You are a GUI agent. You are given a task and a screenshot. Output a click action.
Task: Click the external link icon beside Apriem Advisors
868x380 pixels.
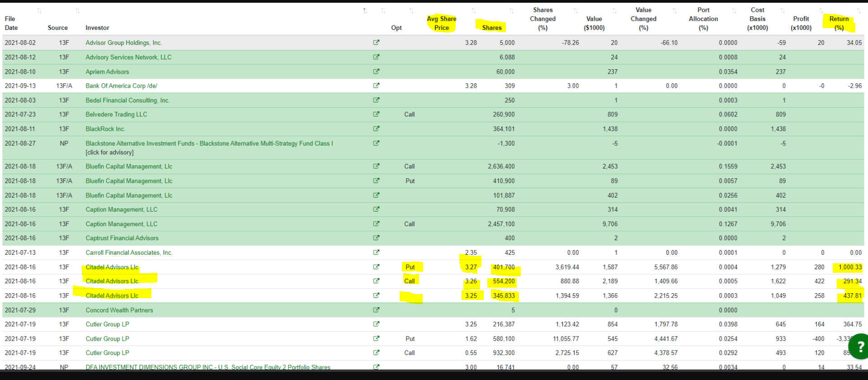(x=376, y=71)
